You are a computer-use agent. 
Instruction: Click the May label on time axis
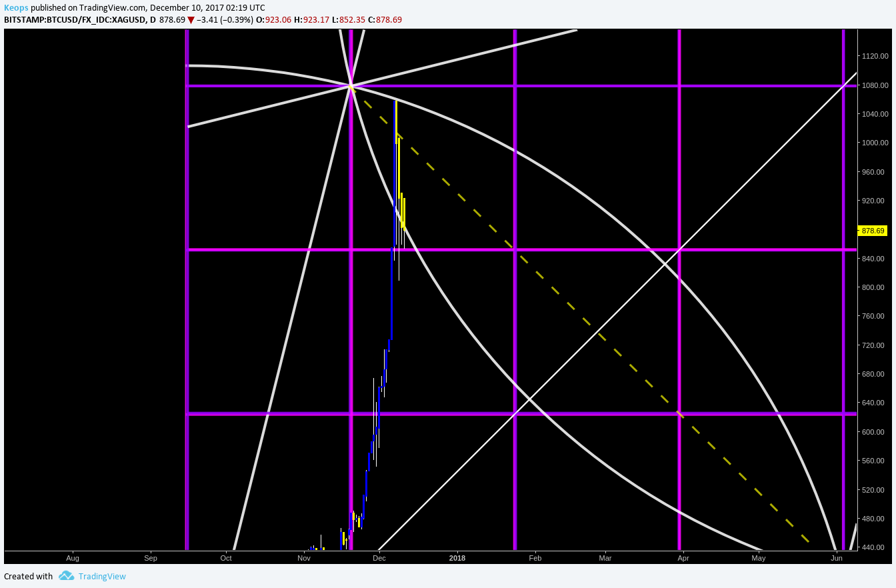coord(758,557)
